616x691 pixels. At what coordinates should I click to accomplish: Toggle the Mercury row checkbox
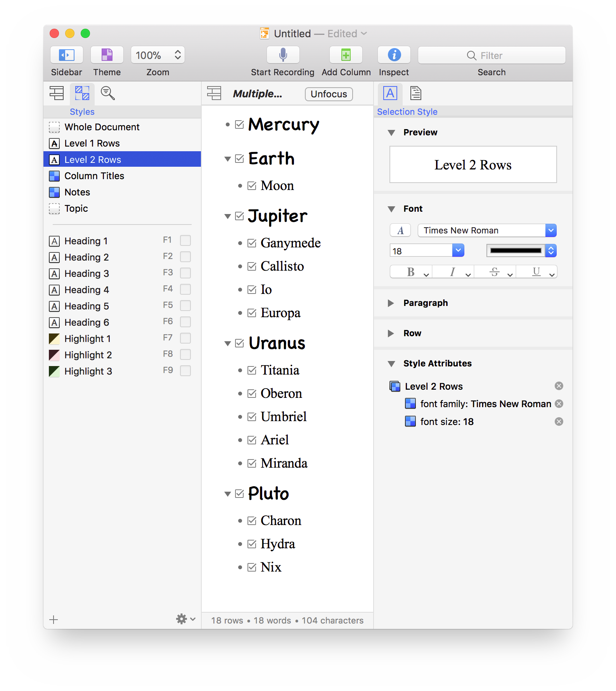(x=240, y=124)
